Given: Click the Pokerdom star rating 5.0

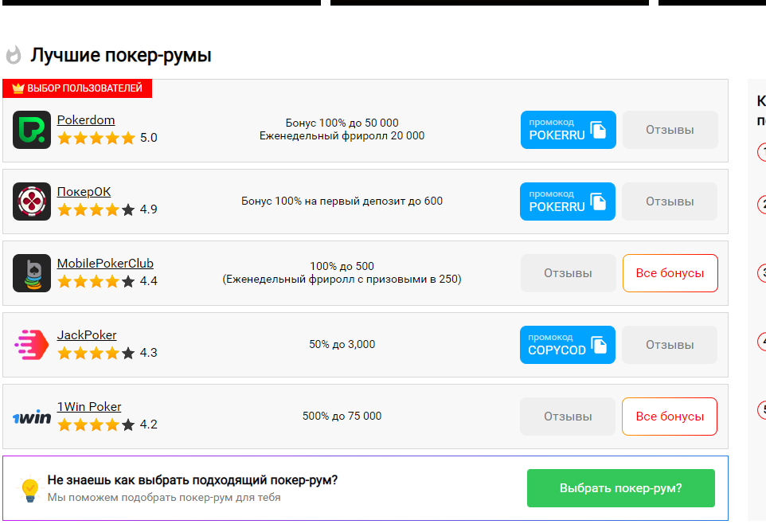Looking at the screenshot, I should coord(107,138).
